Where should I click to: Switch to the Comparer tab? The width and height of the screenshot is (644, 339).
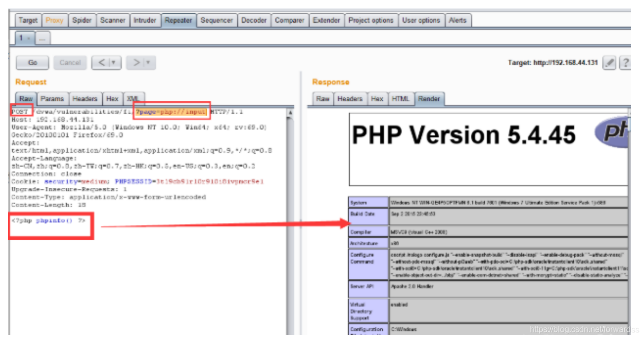[x=289, y=20]
